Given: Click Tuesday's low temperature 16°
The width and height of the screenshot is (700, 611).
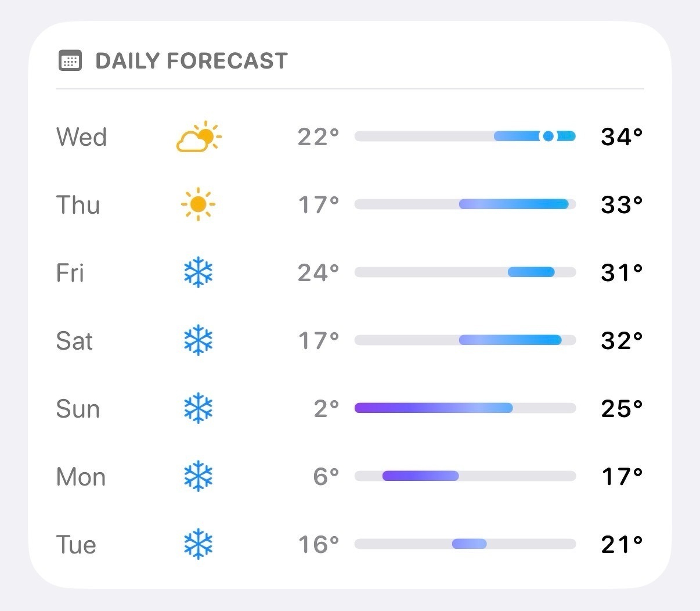Looking at the screenshot, I should [318, 544].
